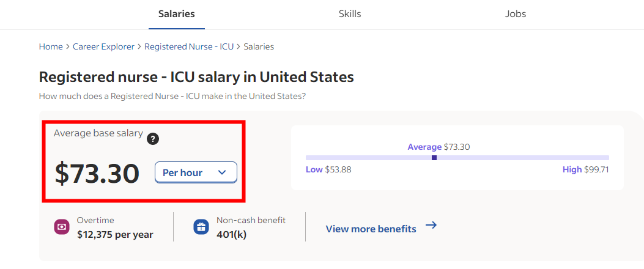Click the chevron after Career Explorer breadcrumb
This screenshot has width=644, height=269.
(139, 47)
